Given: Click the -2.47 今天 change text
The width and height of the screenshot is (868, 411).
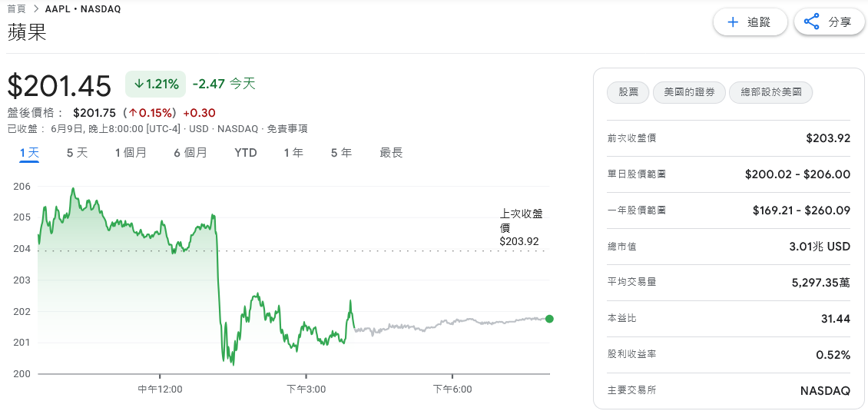Looking at the screenshot, I should click(224, 85).
